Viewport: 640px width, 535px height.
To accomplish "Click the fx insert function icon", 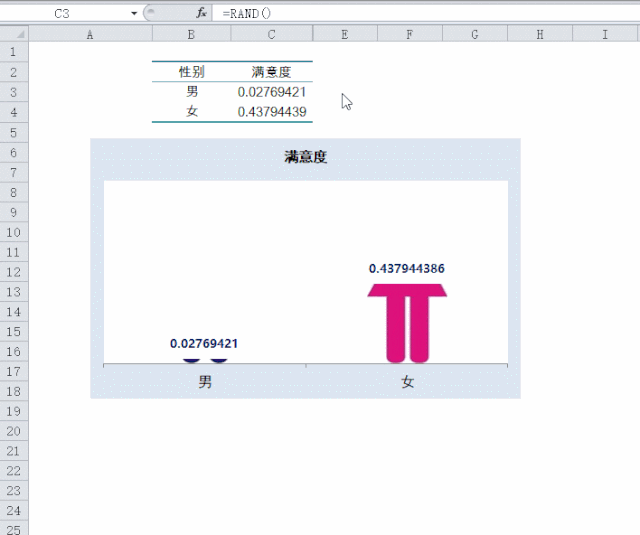I will 201,13.
